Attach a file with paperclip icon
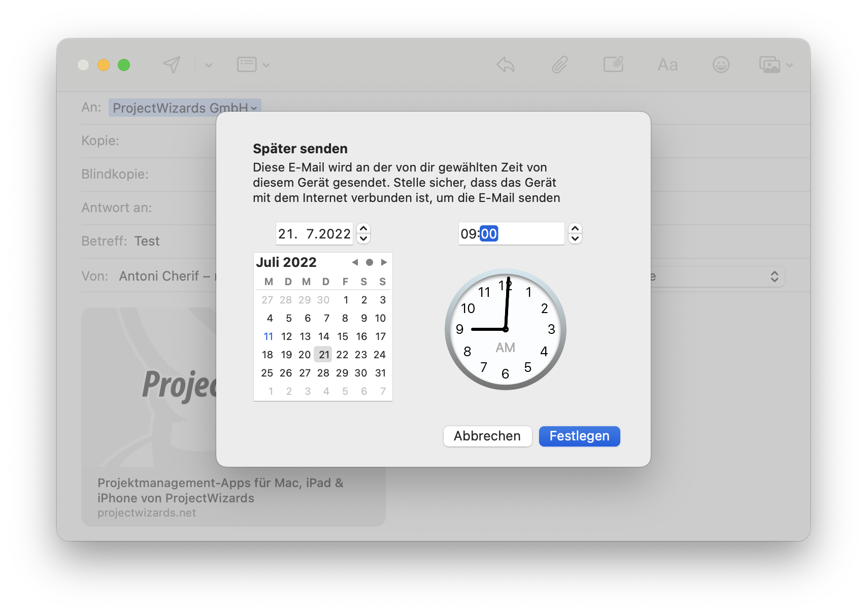Viewport: 867px width, 616px height. click(x=559, y=65)
